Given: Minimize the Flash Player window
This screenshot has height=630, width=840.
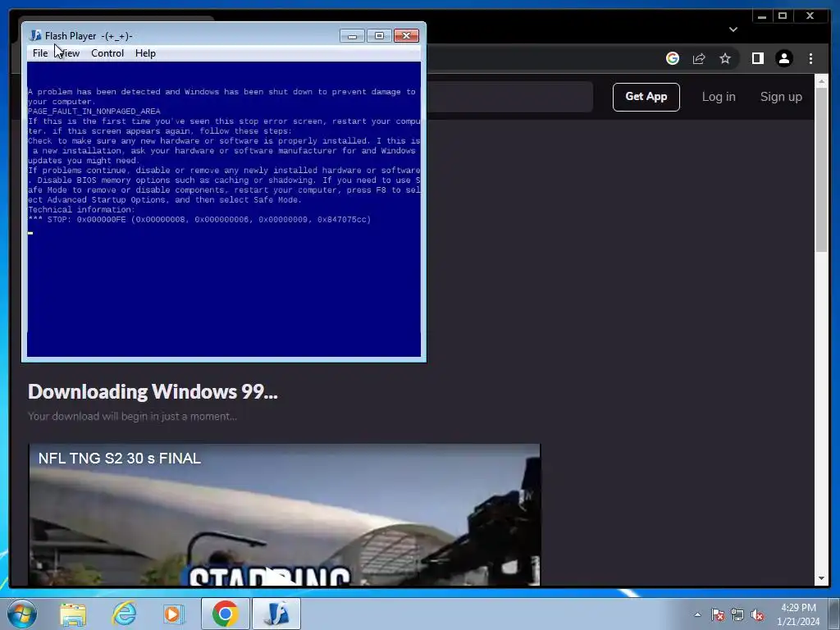Looking at the screenshot, I should click(x=352, y=36).
